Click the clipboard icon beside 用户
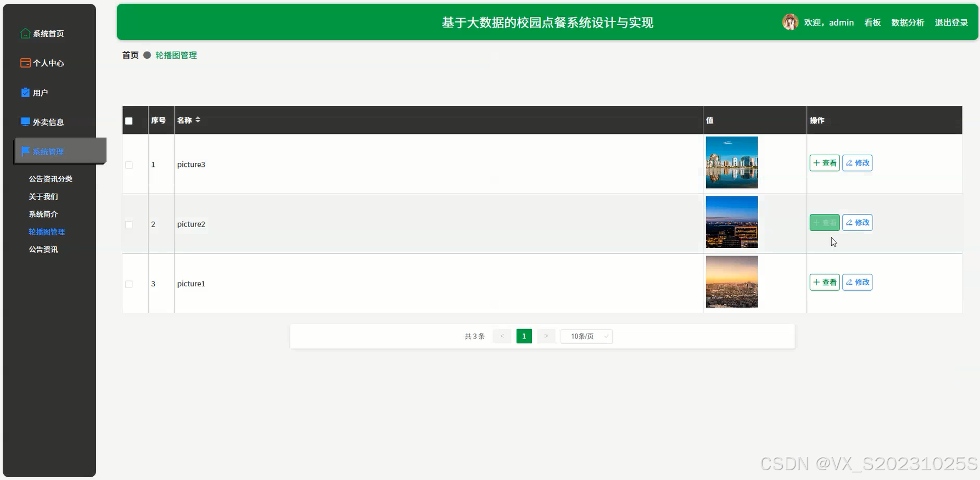The image size is (980, 480). (x=25, y=93)
